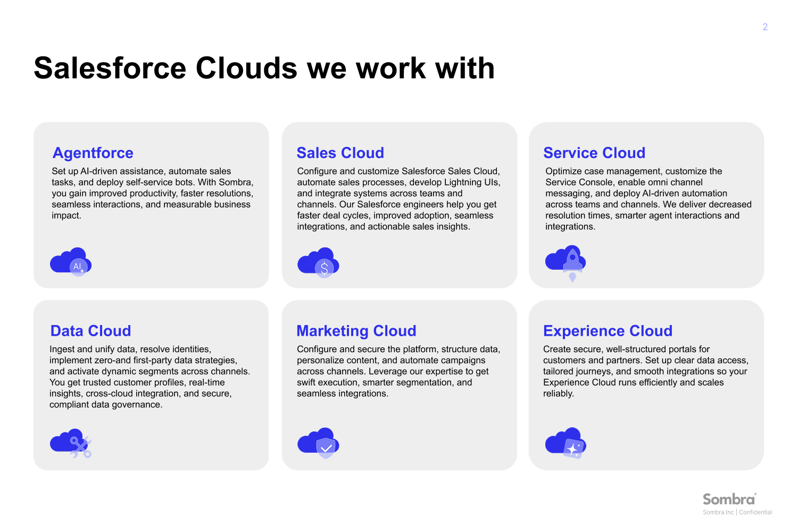The height and width of the screenshot is (532, 798).
Task: Select the Service Cloud heading
Action: click(594, 153)
